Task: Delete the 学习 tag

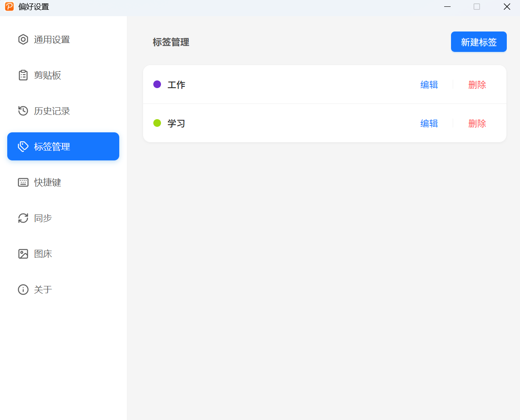Action: pos(477,123)
